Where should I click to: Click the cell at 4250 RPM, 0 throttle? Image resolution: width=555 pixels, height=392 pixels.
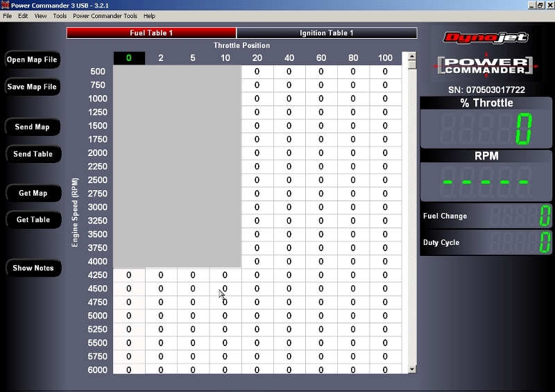coord(129,275)
